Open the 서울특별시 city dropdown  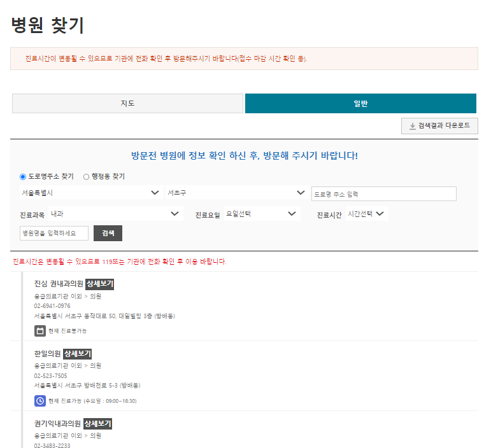pos(91,193)
